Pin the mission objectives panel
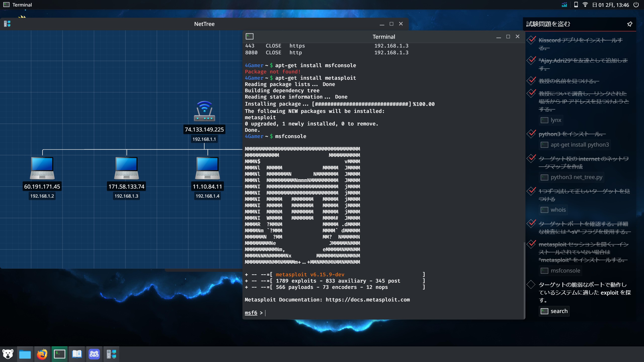644x362 pixels. point(630,24)
